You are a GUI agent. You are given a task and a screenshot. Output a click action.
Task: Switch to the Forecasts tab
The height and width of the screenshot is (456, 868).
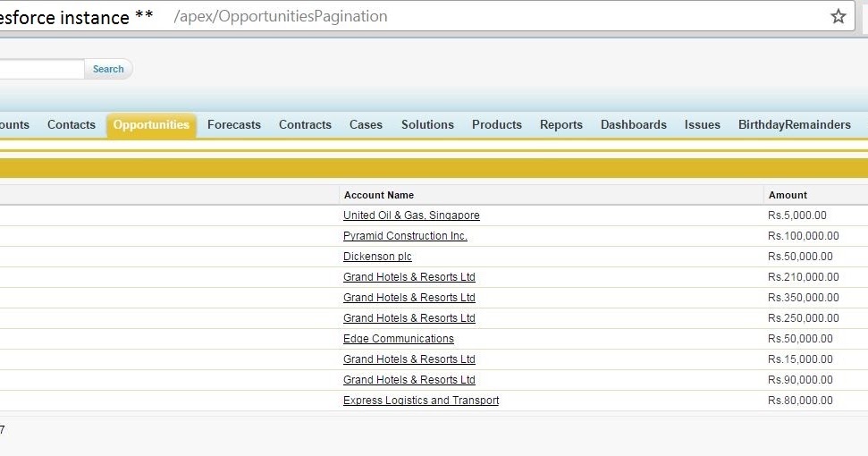coord(234,124)
